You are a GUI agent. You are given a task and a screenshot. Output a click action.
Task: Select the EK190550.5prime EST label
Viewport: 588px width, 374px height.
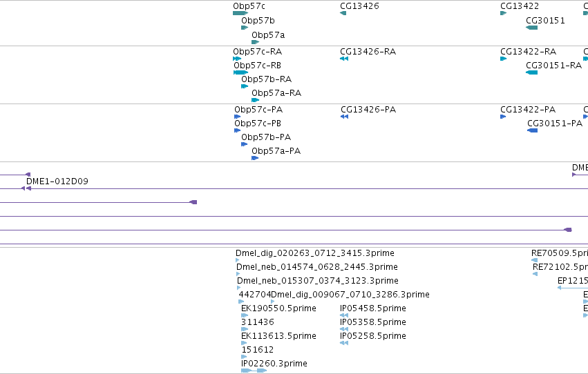click(278, 308)
